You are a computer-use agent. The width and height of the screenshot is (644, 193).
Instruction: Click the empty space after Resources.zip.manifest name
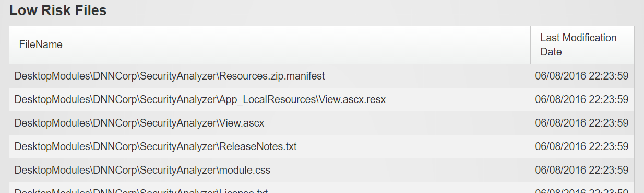427,76
